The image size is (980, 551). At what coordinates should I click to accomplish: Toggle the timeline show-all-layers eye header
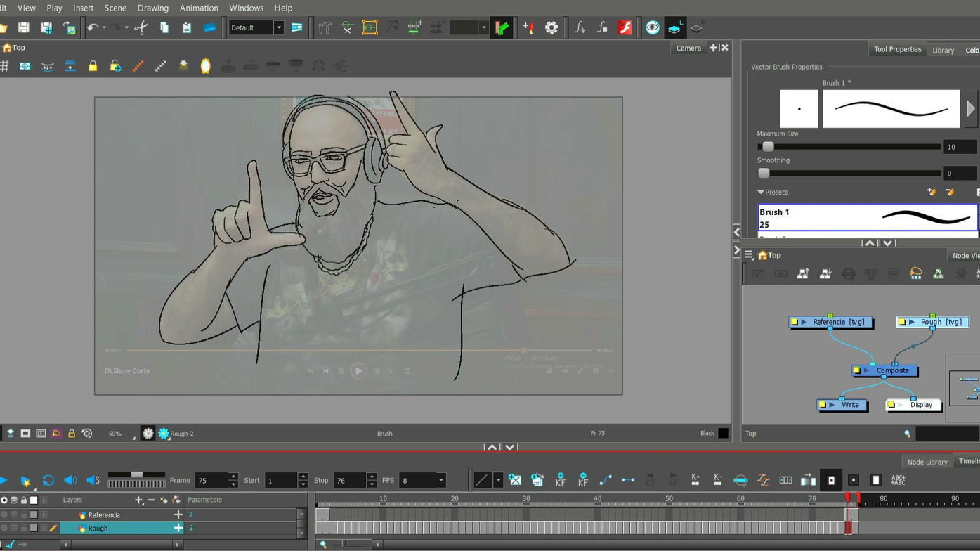coord(4,500)
